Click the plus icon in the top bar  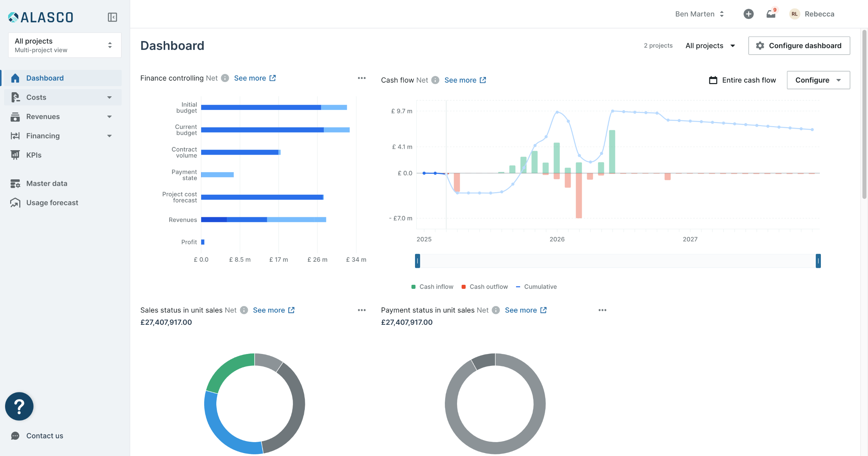coord(748,14)
